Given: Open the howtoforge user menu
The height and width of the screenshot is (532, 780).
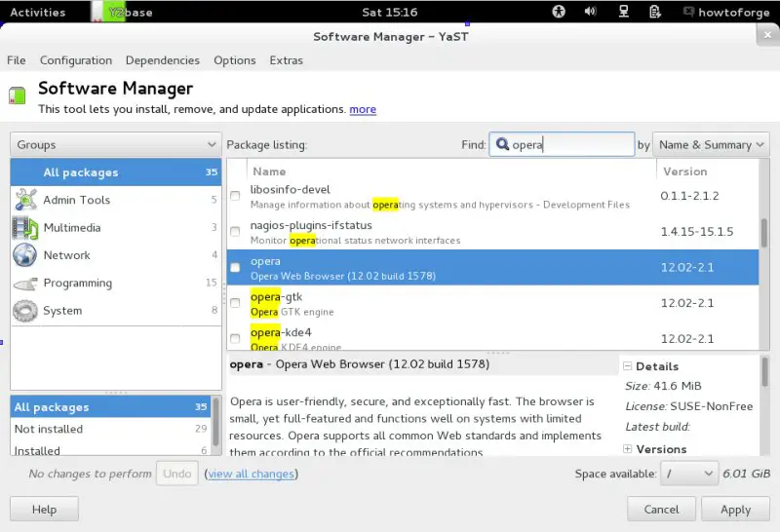Looking at the screenshot, I should [x=726, y=12].
